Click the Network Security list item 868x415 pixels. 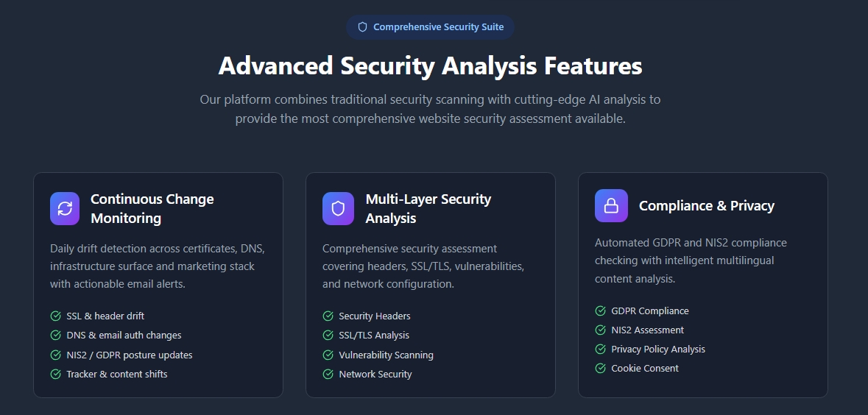tap(375, 375)
